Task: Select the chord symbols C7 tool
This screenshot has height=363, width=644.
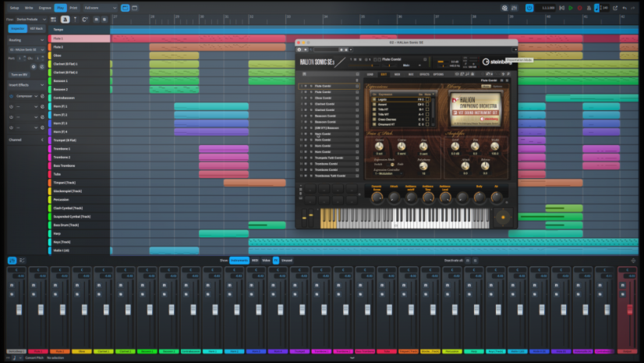Action: pyautogui.click(x=85, y=20)
